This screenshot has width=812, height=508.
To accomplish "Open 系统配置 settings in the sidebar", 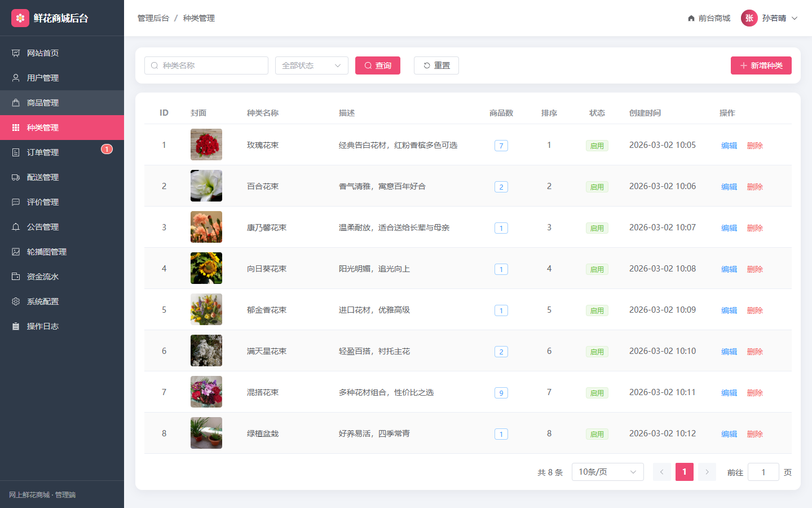I will point(62,301).
